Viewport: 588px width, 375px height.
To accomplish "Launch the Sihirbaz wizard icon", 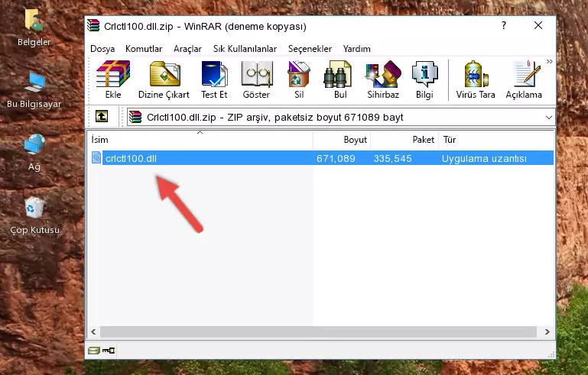I will [x=383, y=74].
